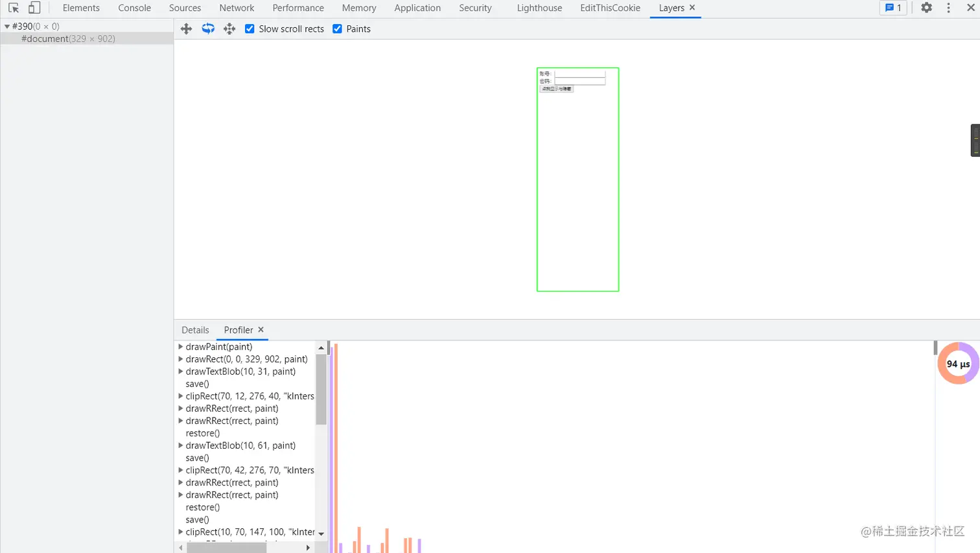Select the Pan mode tool
Viewport: 980px width, 553px height.
pos(186,29)
